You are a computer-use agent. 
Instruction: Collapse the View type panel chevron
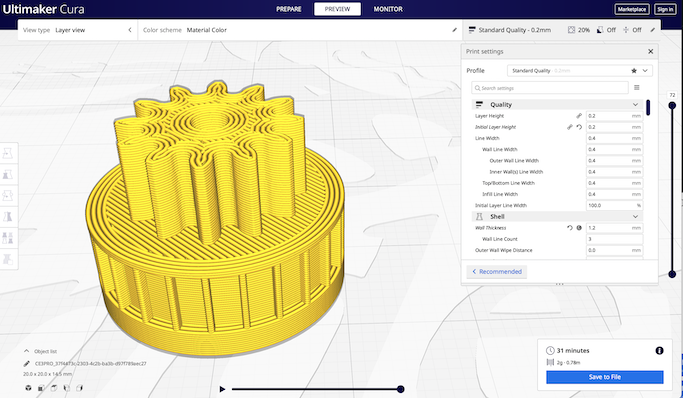point(129,30)
